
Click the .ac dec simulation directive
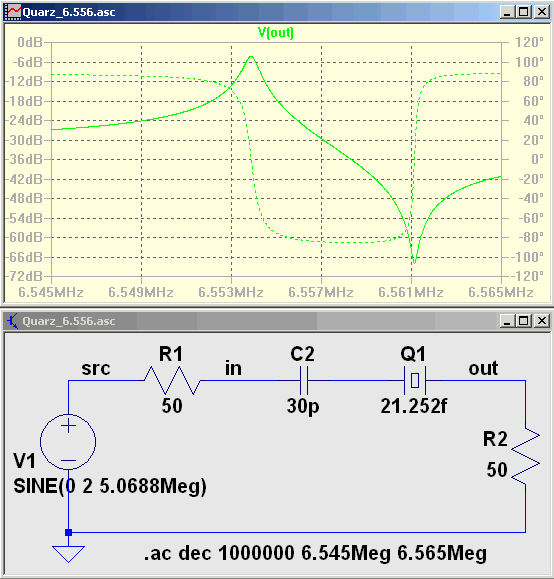pos(315,553)
